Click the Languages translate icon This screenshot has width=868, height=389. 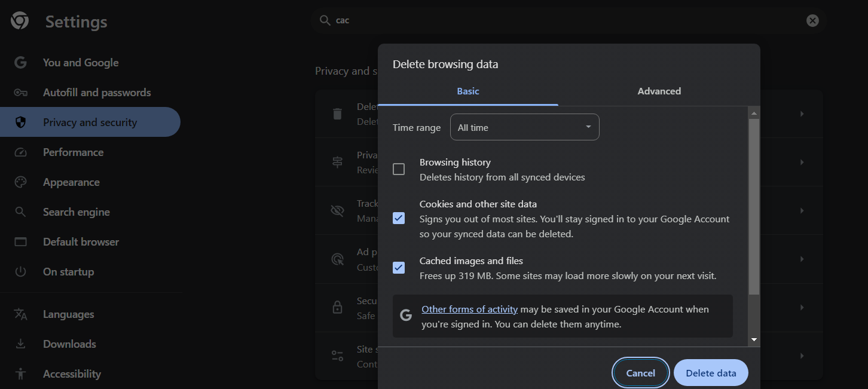coord(20,314)
